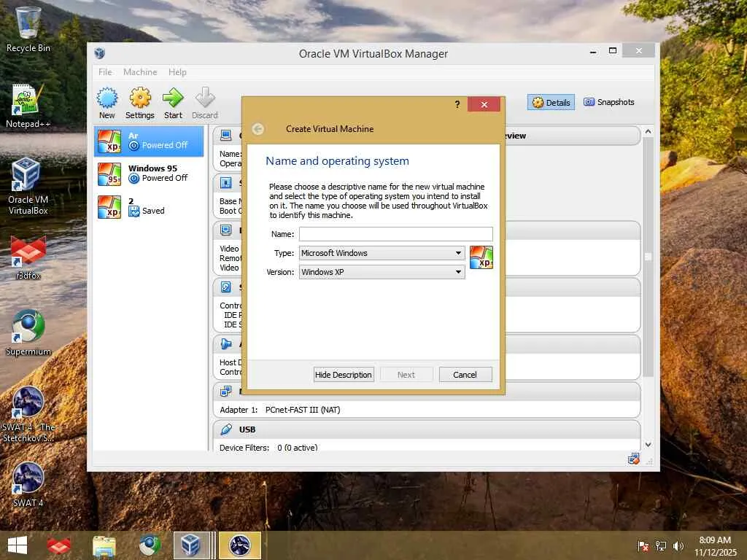Click the Supermium taskbar icon
This screenshot has width=747, height=560.
pyautogui.click(x=150, y=545)
